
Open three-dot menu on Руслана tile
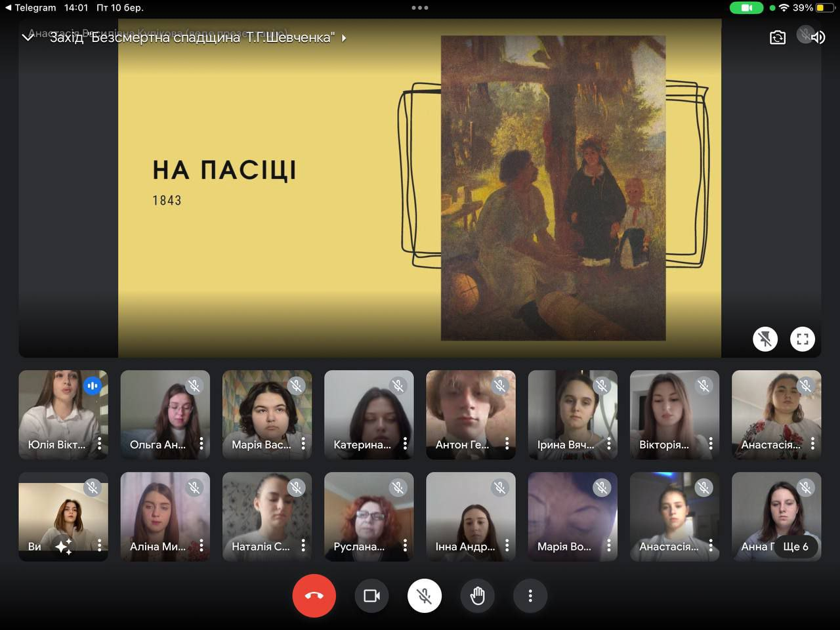(x=405, y=546)
